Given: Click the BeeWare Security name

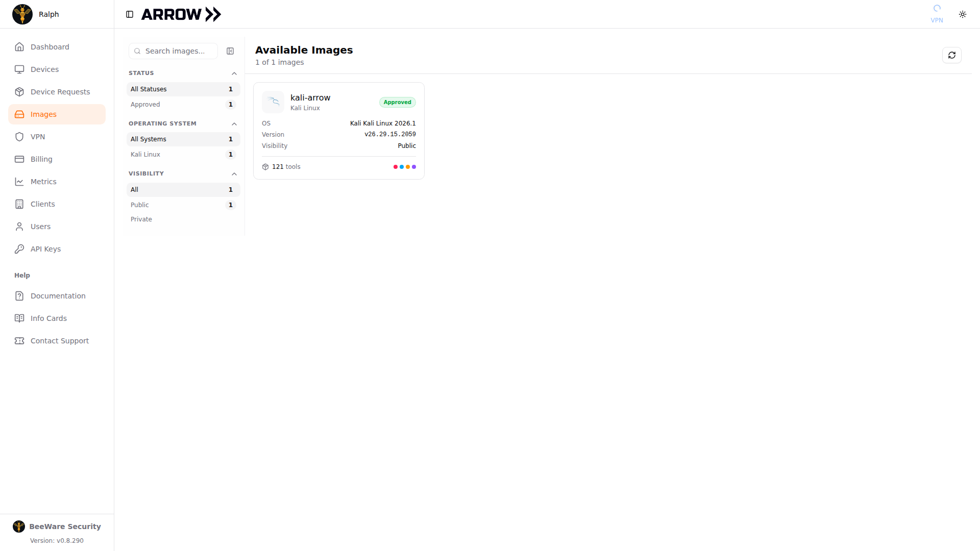Looking at the screenshot, I should point(65,527).
